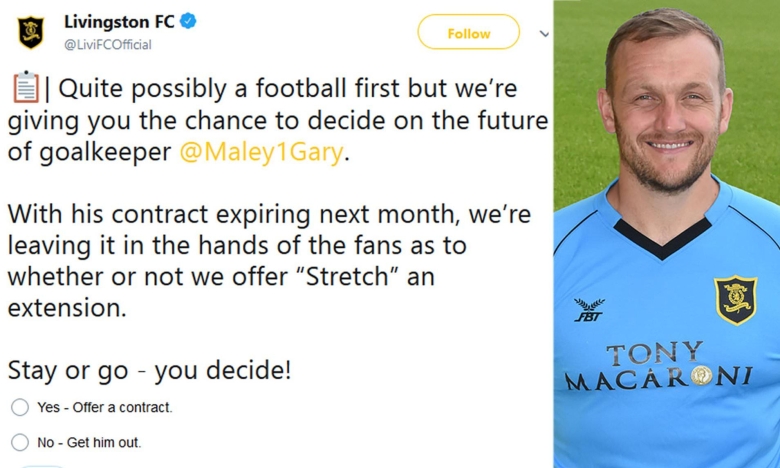Click the 'Stay or go - you decide!' line
Image resolution: width=780 pixels, height=468 pixels.
(149, 371)
